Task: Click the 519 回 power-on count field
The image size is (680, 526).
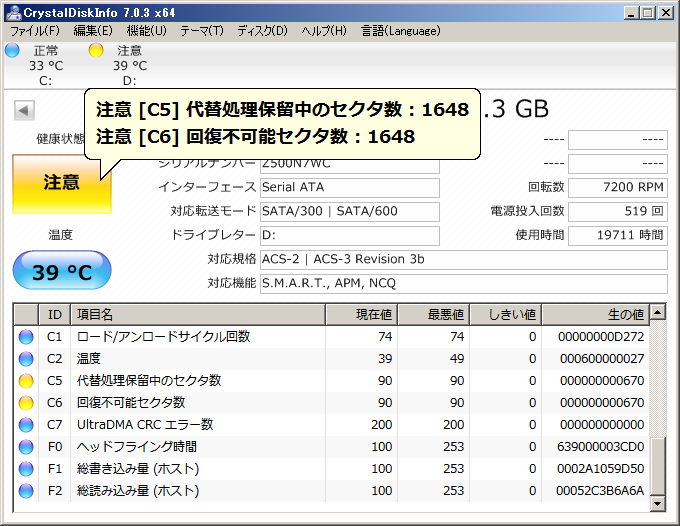Action: (618, 212)
